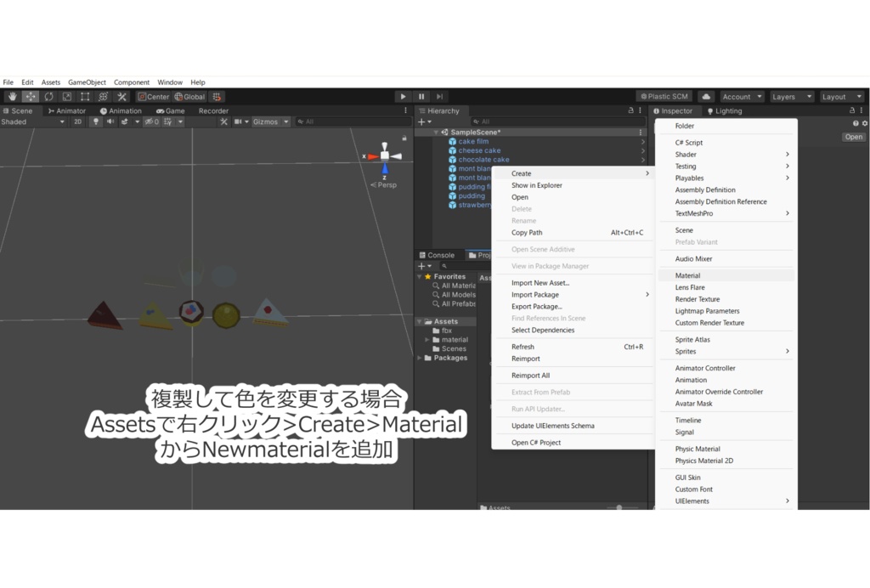Switch to the Animator tab
Viewport: 870px width, 588px height.
[67, 111]
